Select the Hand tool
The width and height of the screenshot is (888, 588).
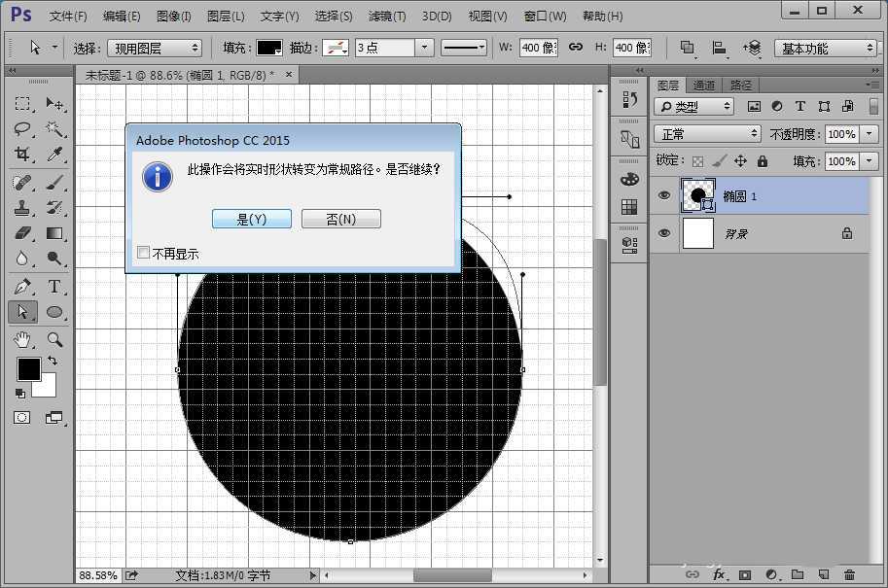tap(23, 339)
